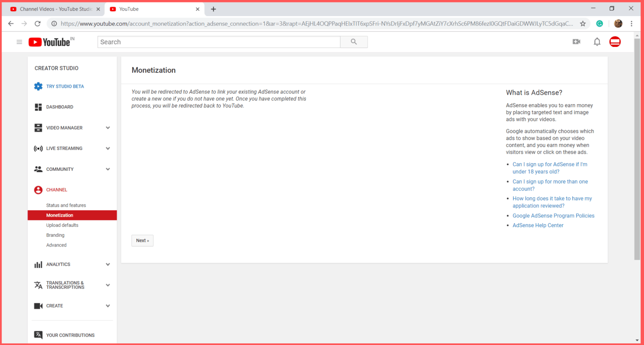Image resolution: width=644 pixels, height=345 pixels.
Task: Open the Chrome profile avatar
Action: pyautogui.click(x=618, y=24)
